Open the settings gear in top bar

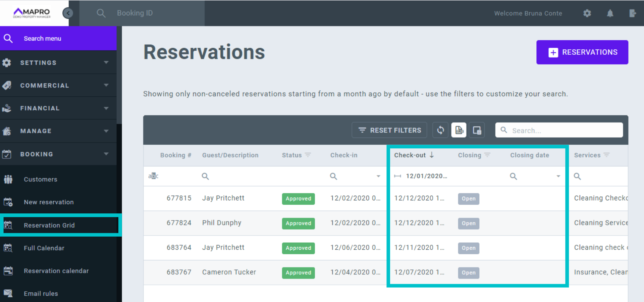coord(587,13)
